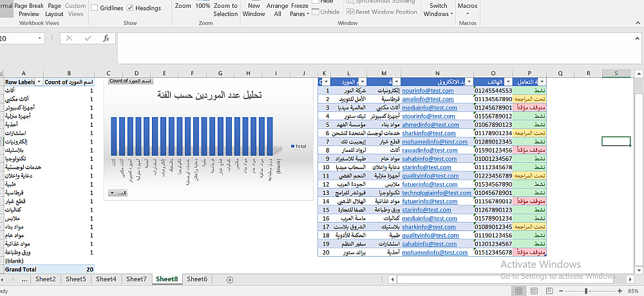Click zoom out minus in status bar
The height and width of the screenshot is (296, 644).
[560, 291]
